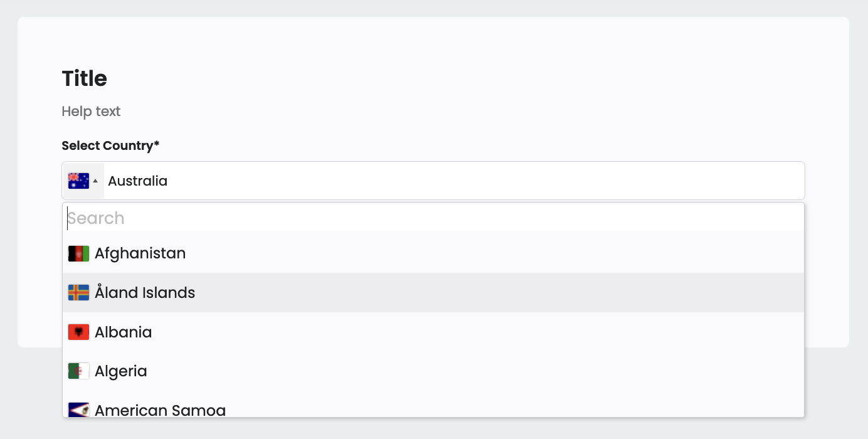The width and height of the screenshot is (868, 439).
Task: Click the Afghanistan flag icon
Action: 78,253
